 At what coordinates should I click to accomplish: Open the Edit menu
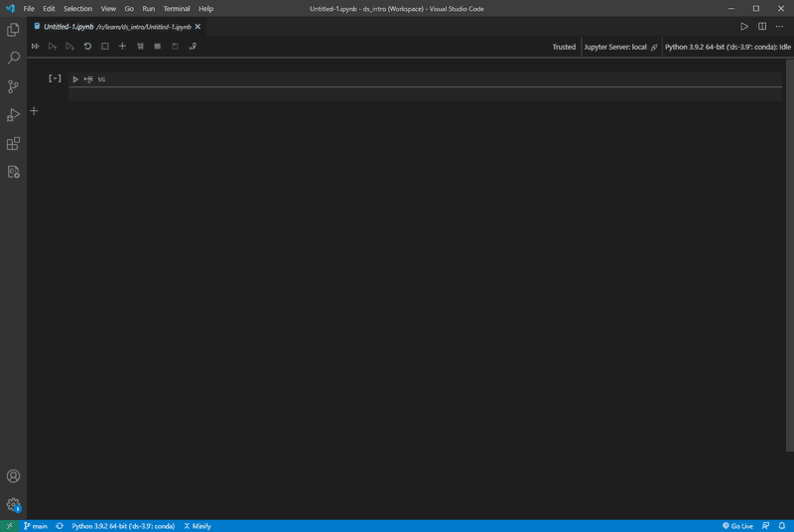49,9
